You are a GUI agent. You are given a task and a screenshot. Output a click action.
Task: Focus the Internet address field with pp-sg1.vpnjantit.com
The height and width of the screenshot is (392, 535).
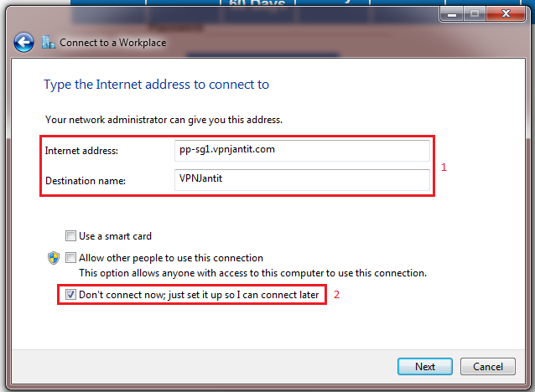point(302,150)
